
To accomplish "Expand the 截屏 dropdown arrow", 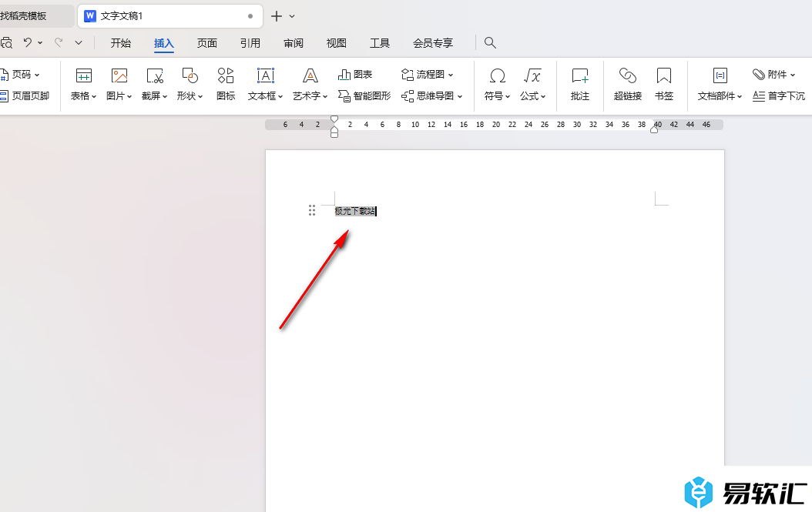I will [165, 96].
